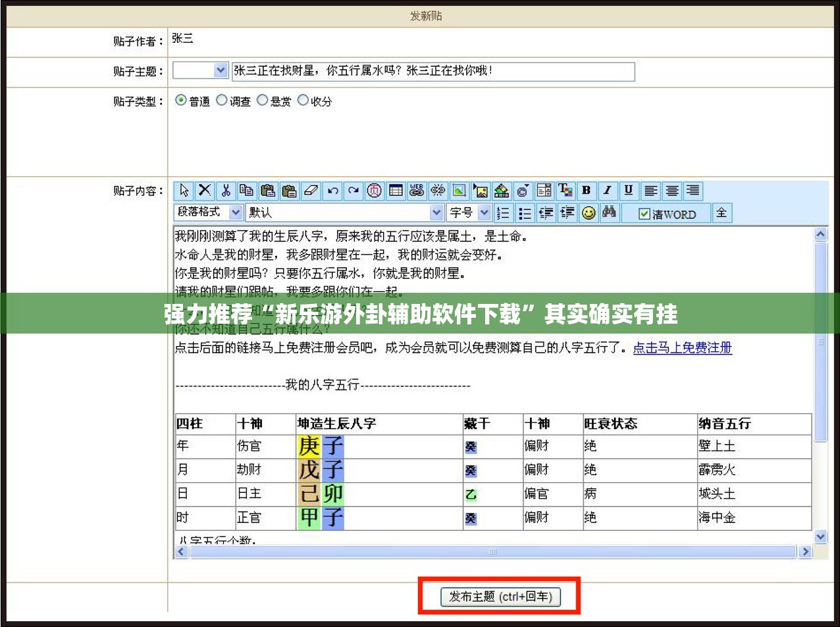This screenshot has width=840, height=627.
Task: Click the 日主 cell in 日 row
Action: tap(265, 493)
